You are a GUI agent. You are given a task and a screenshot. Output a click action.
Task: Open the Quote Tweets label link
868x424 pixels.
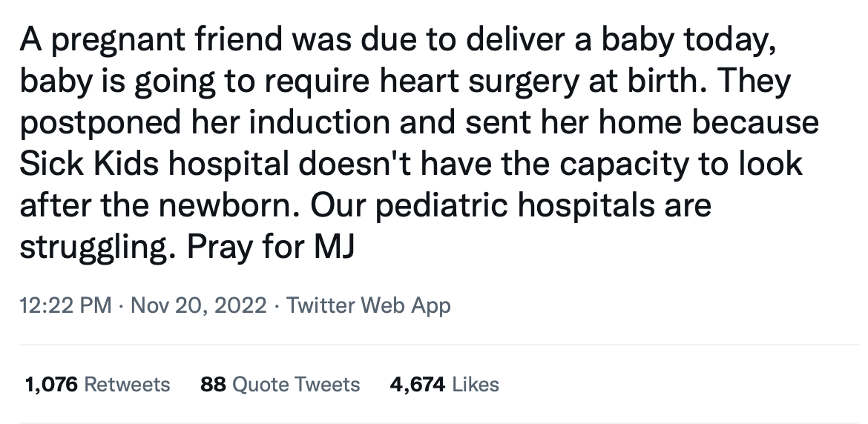click(x=296, y=385)
